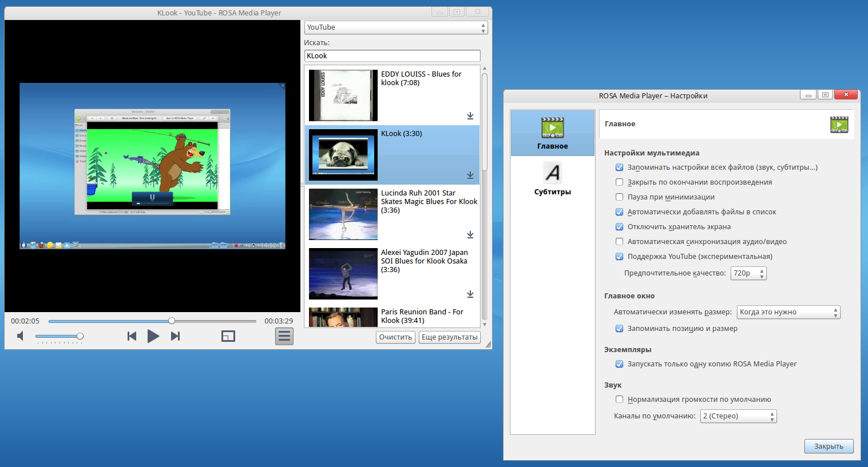Download the EDDY LOUISS Blues video
868x467 pixels.
[x=470, y=116]
